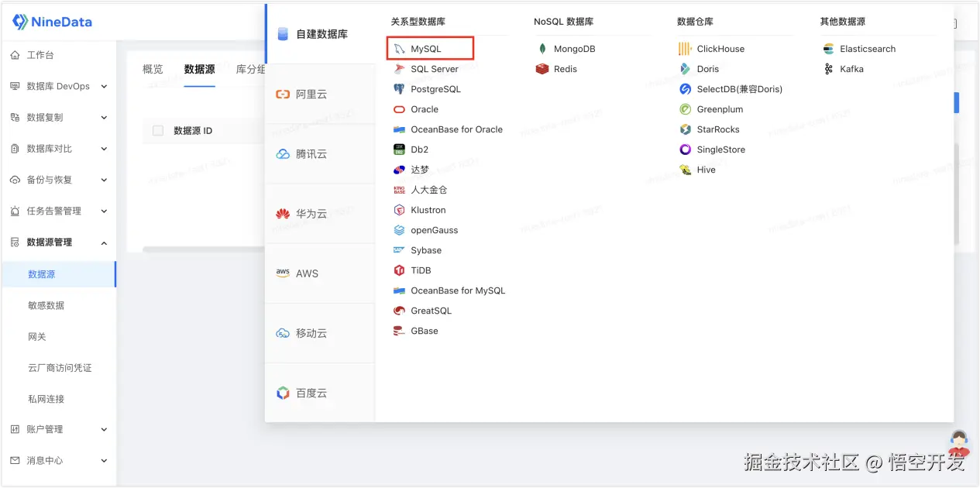980x488 pixels.
Task: Click the OceanBase for Oracle icon
Action: (x=399, y=129)
